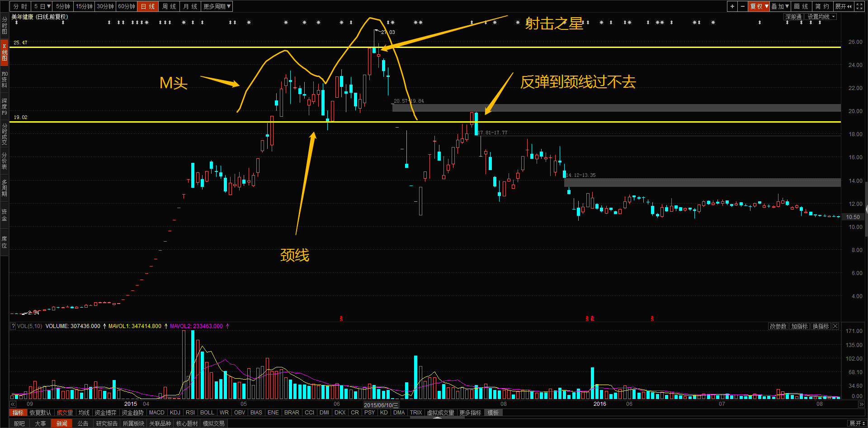Click the red S marker near June 2015
The height and width of the screenshot is (428, 868).
pyautogui.click(x=341, y=319)
